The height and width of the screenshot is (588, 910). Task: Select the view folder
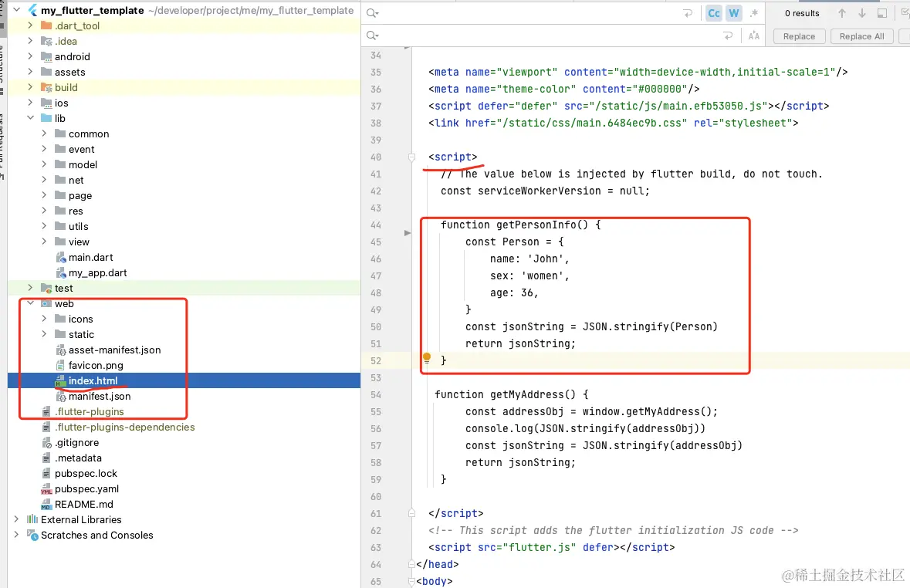79,242
